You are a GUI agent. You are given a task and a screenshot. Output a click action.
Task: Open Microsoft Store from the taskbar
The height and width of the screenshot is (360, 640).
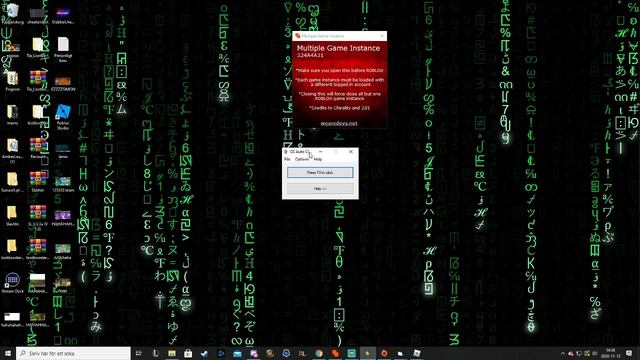click(x=188, y=353)
